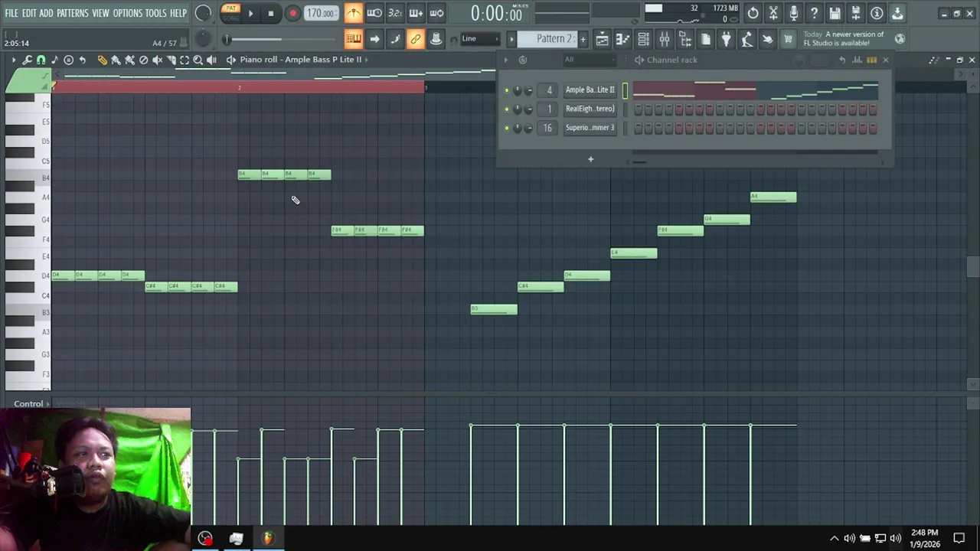Click the audio editor scissors icon

coord(773,13)
